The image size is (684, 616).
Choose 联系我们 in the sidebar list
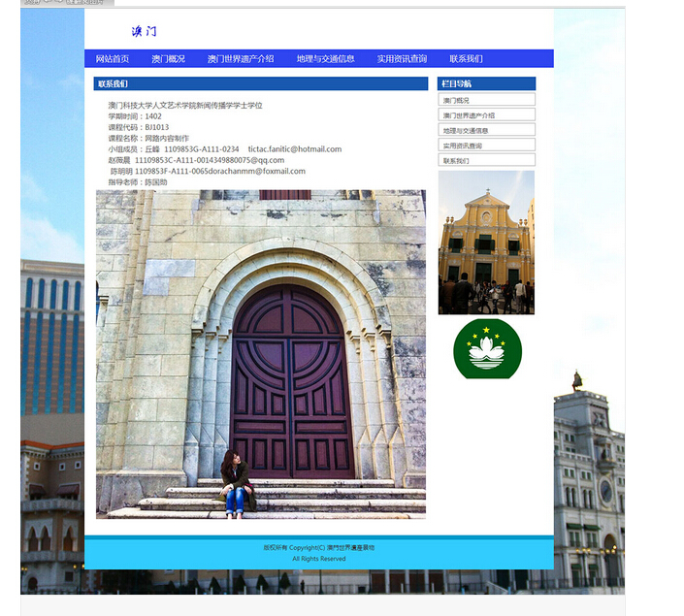pyautogui.click(x=486, y=161)
